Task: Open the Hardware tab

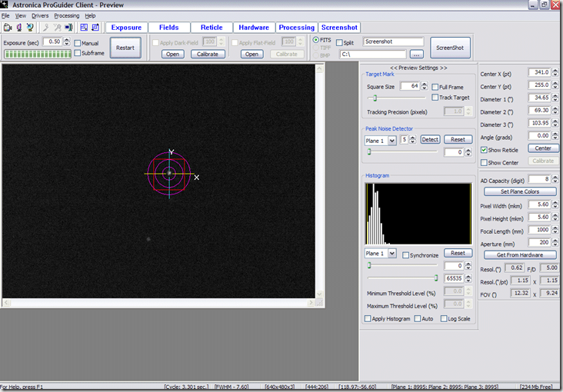Action: point(254,28)
